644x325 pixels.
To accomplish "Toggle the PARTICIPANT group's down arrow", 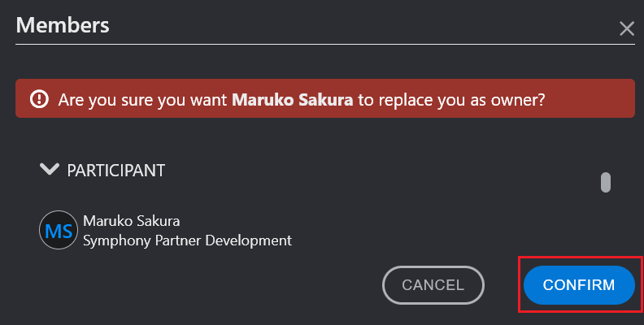I will pos(50,169).
